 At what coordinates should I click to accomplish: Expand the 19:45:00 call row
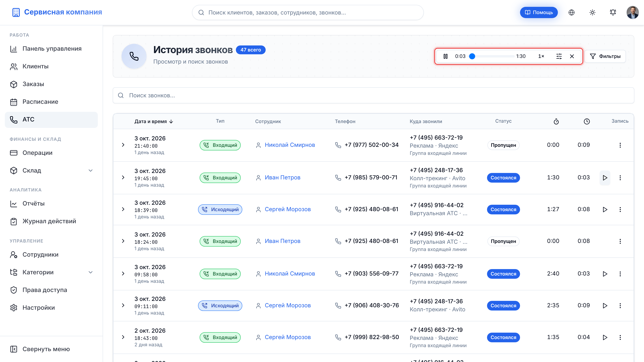(123, 177)
